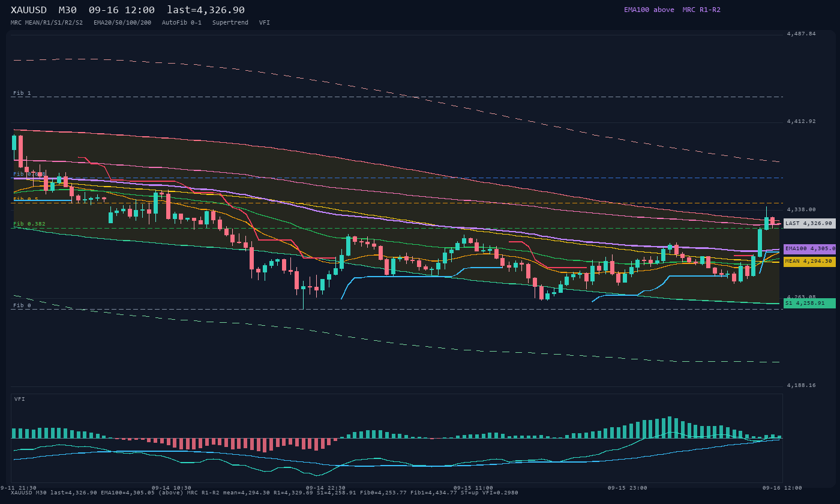Viewport: 840px width, 504px height.
Task: Click the '09-14 10:30' time axis label
Action: pos(172,488)
